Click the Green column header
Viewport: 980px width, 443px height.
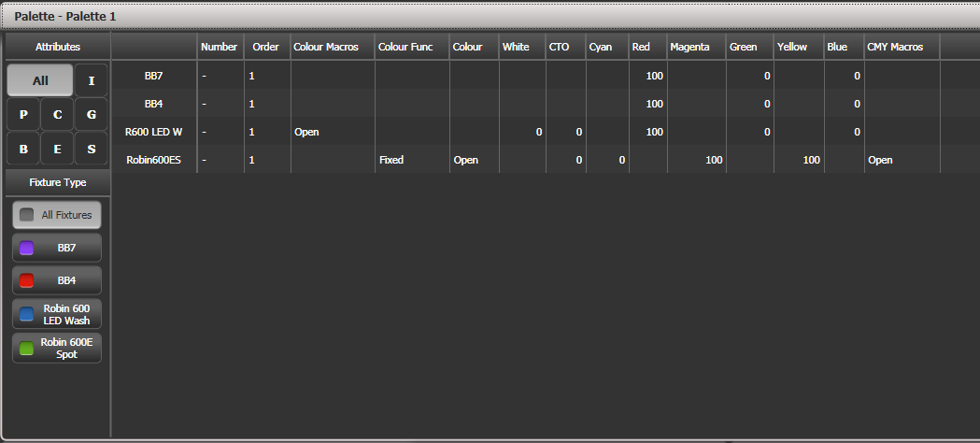point(750,47)
